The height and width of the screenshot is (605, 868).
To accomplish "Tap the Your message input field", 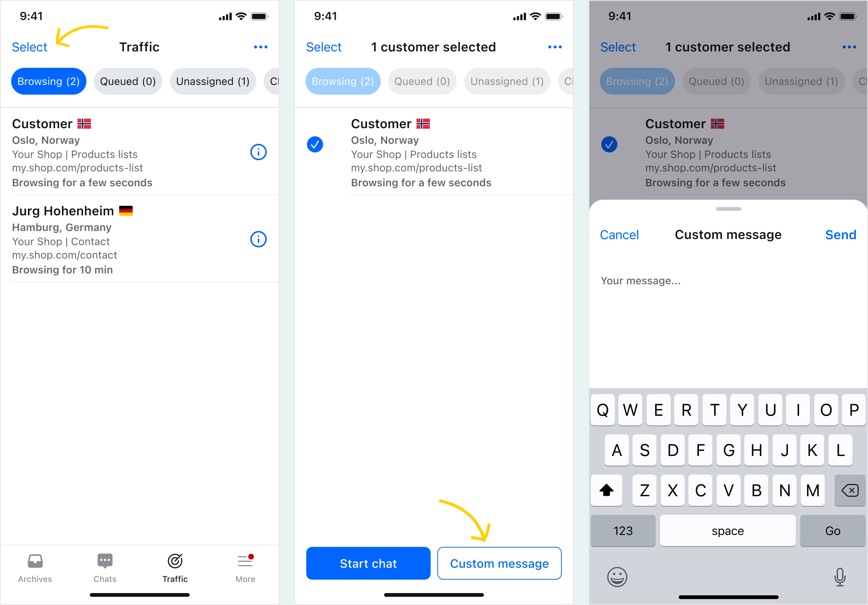I will (726, 281).
